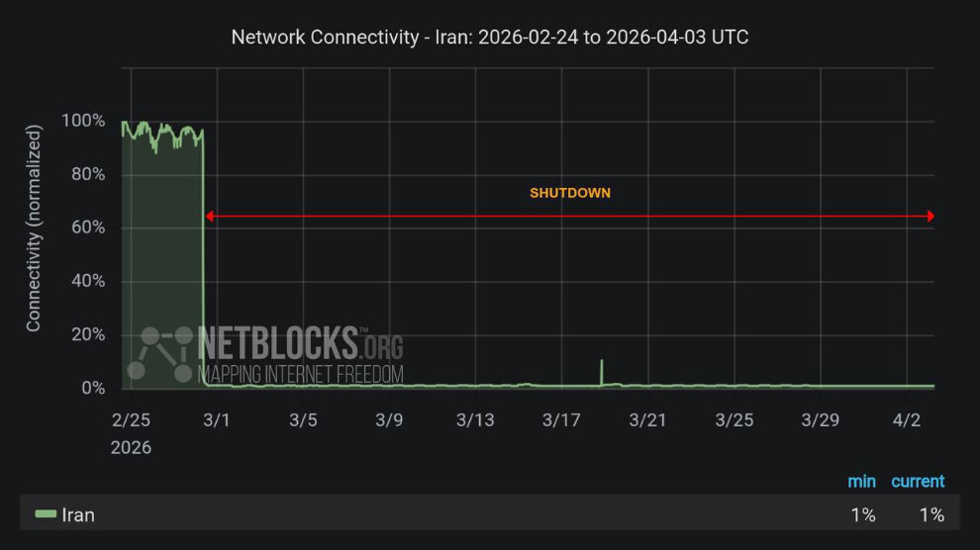Select the Iran series label in legend

(78, 514)
